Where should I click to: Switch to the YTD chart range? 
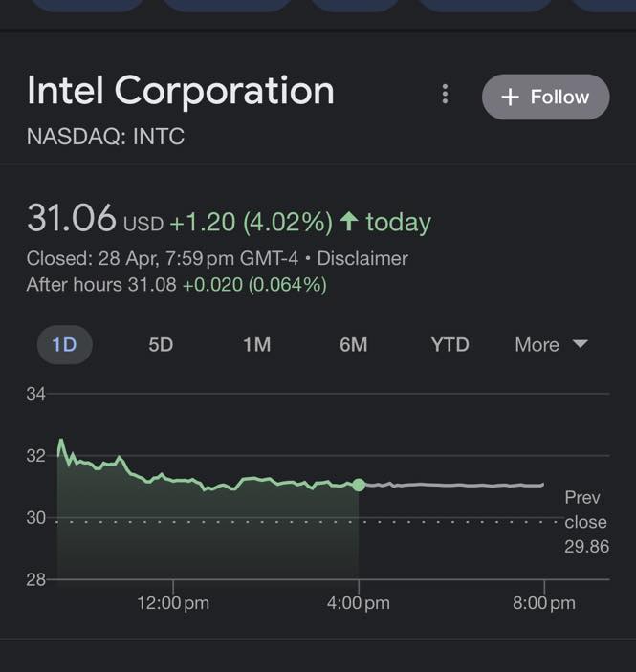pyautogui.click(x=450, y=345)
